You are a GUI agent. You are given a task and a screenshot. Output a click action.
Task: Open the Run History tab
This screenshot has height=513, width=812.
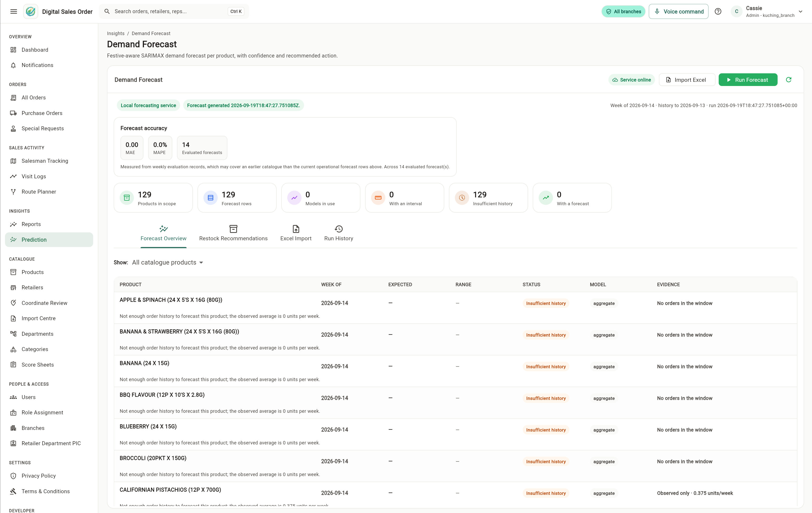[x=339, y=233]
